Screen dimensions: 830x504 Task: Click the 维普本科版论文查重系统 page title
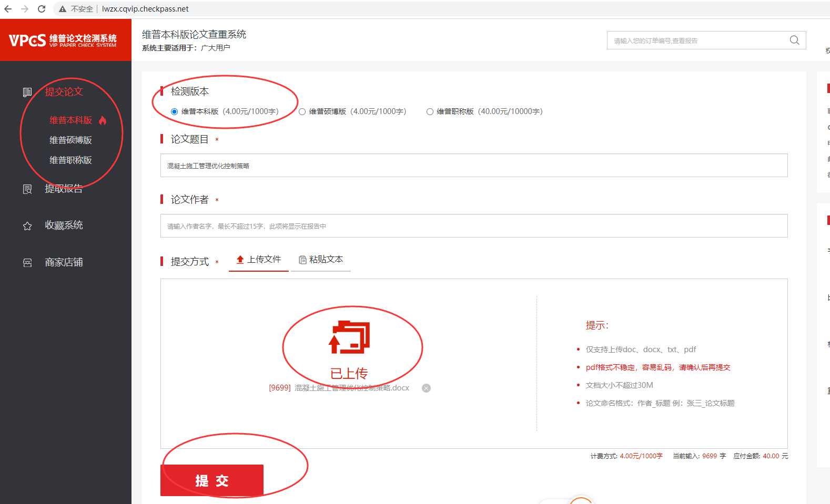[194, 34]
